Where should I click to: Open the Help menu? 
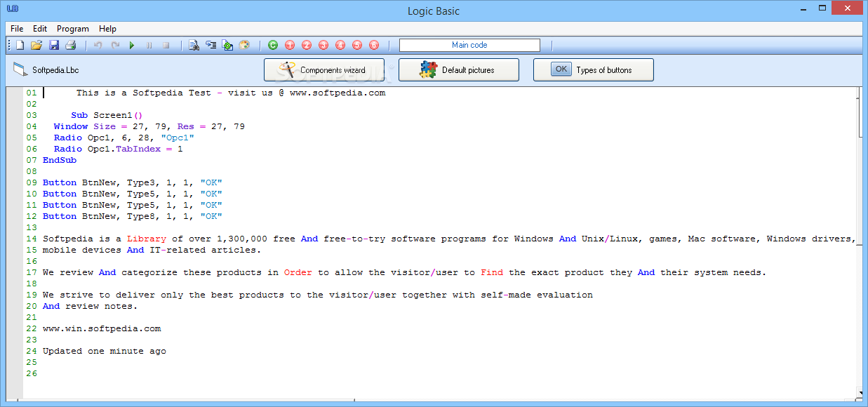pyautogui.click(x=107, y=29)
